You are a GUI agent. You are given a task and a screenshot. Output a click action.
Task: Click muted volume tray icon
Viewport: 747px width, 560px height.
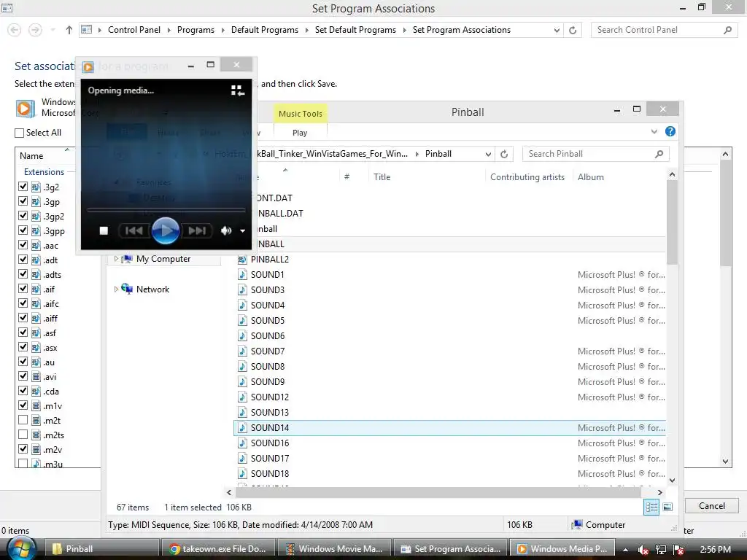pos(643,550)
